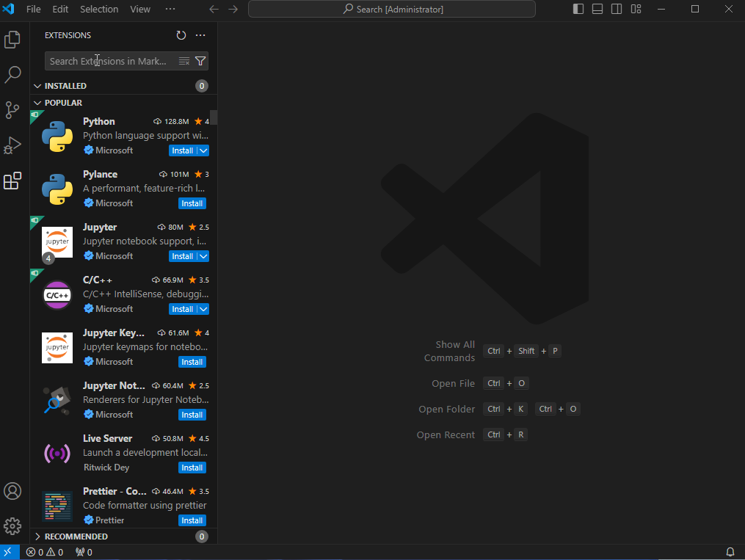Open Extensions views and more actions
Screen dimensions: 745x560
pos(200,35)
